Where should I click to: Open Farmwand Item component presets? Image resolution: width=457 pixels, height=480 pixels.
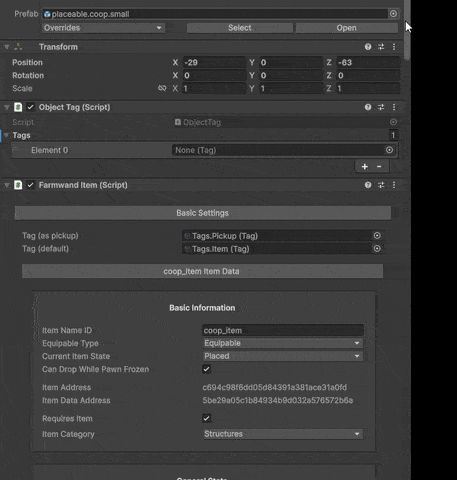(x=381, y=185)
